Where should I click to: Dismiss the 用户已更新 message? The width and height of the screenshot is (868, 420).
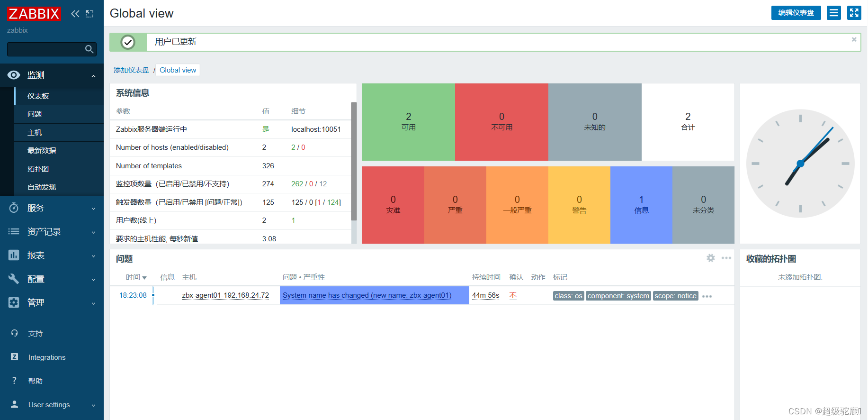click(854, 39)
